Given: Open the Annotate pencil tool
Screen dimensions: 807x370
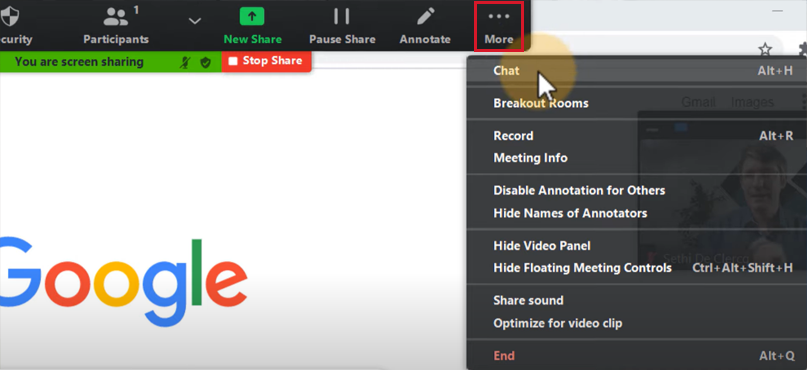Looking at the screenshot, I should pos(425,25).
